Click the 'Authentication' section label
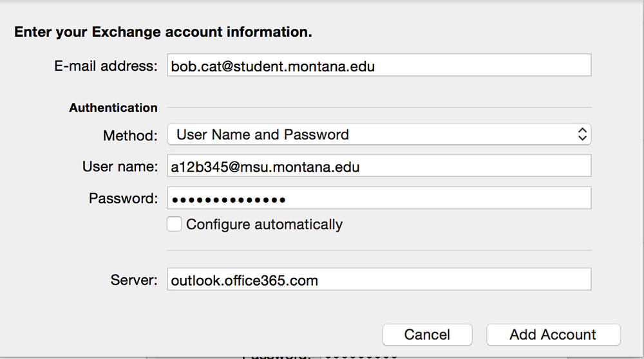The image size is (644, 359). [113, 107]
